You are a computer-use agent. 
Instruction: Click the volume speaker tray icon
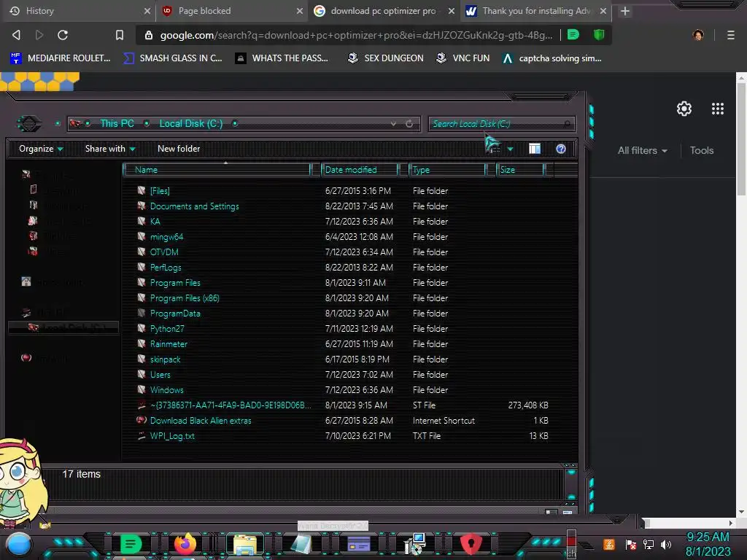pos(666,544)
